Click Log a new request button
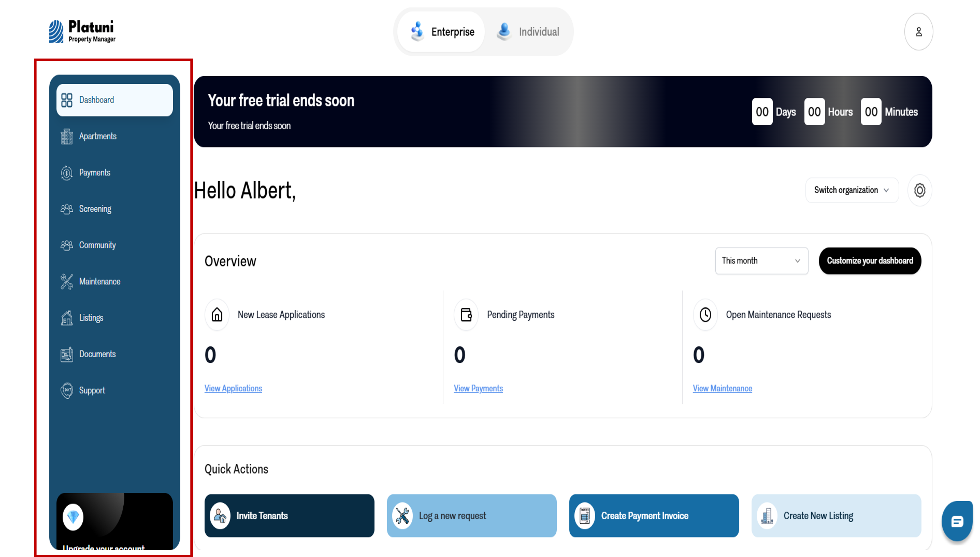Image resolution: width=980 pixels, height=557 pixels. [472, 516]
